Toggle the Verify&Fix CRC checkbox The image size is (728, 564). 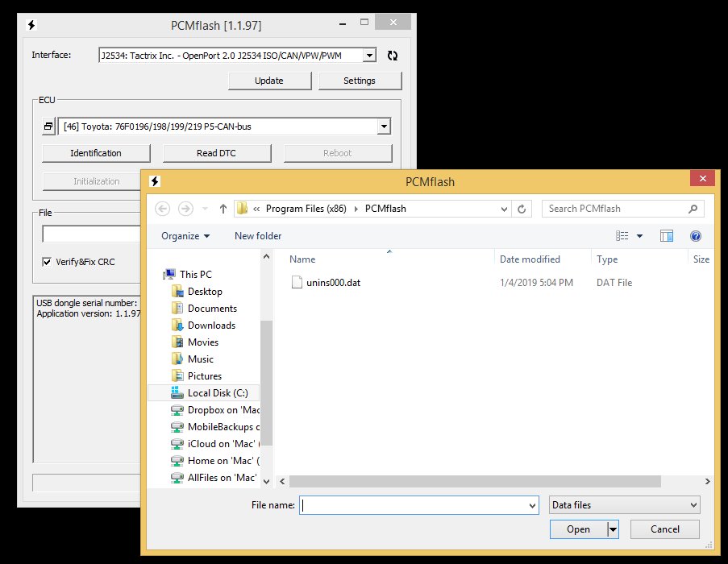coord(47,262)
